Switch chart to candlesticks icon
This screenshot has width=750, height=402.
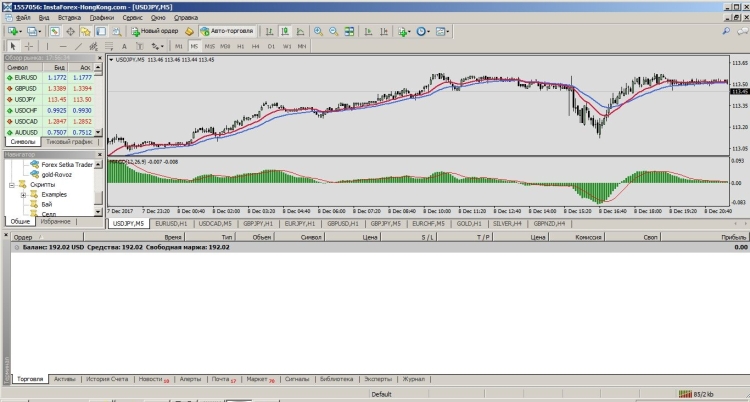[285, 32]
